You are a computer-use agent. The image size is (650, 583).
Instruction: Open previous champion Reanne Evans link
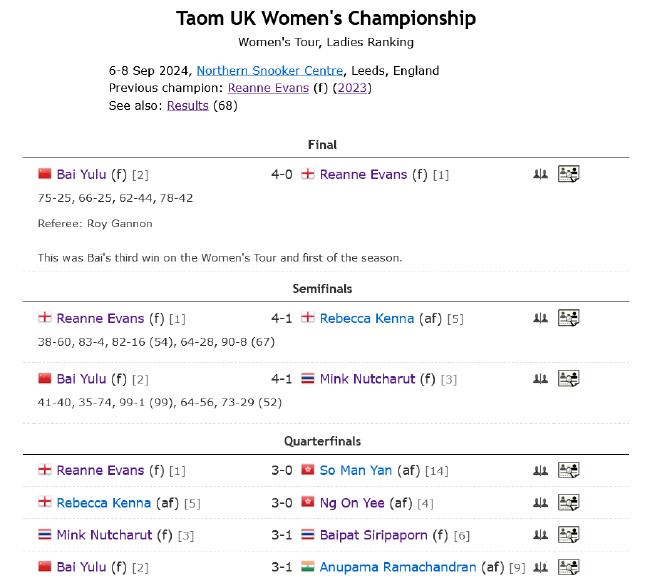click(268, 88)
